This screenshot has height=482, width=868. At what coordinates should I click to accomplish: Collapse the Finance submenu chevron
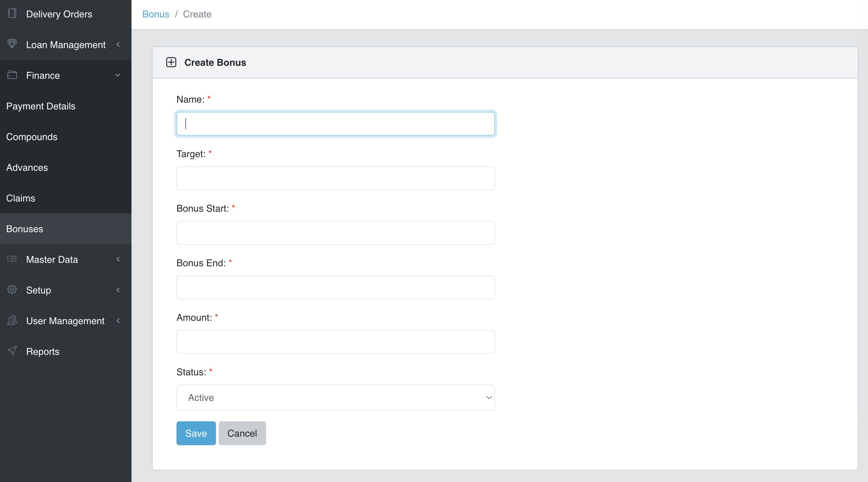[x=118, y=75]
